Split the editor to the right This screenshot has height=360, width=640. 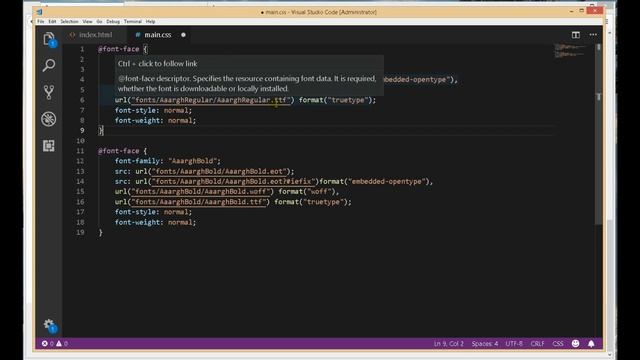tap(576, 35)
